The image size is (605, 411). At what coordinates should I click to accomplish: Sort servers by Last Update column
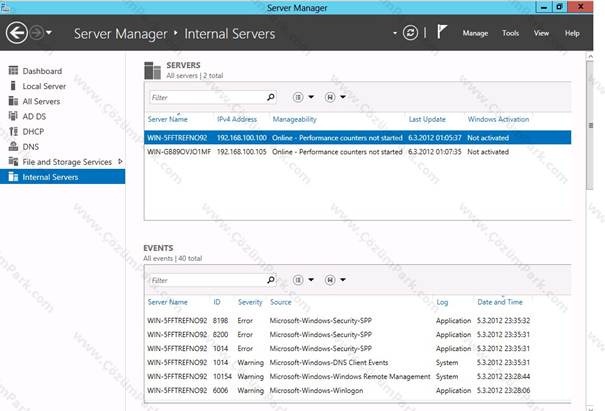(x=427, y=119)
